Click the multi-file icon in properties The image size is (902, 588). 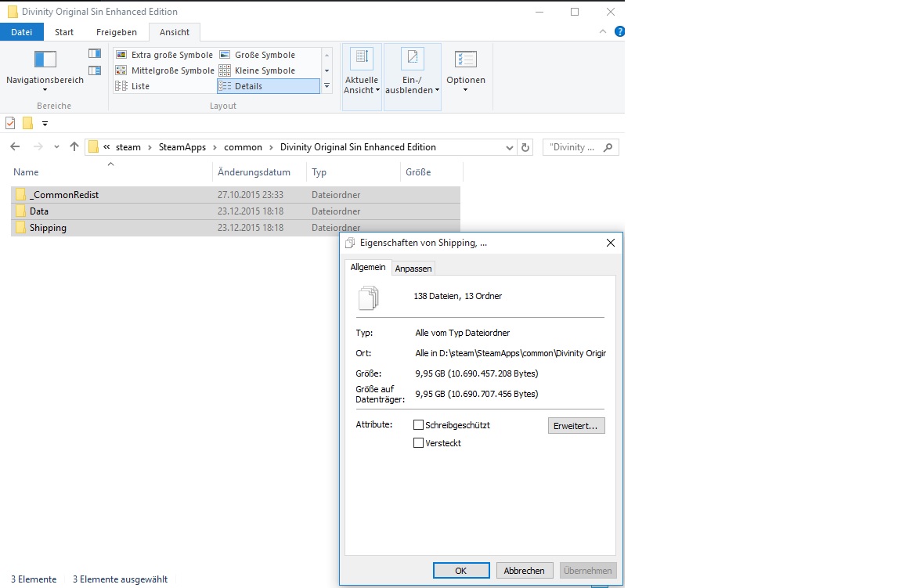(x=368, y=298)
